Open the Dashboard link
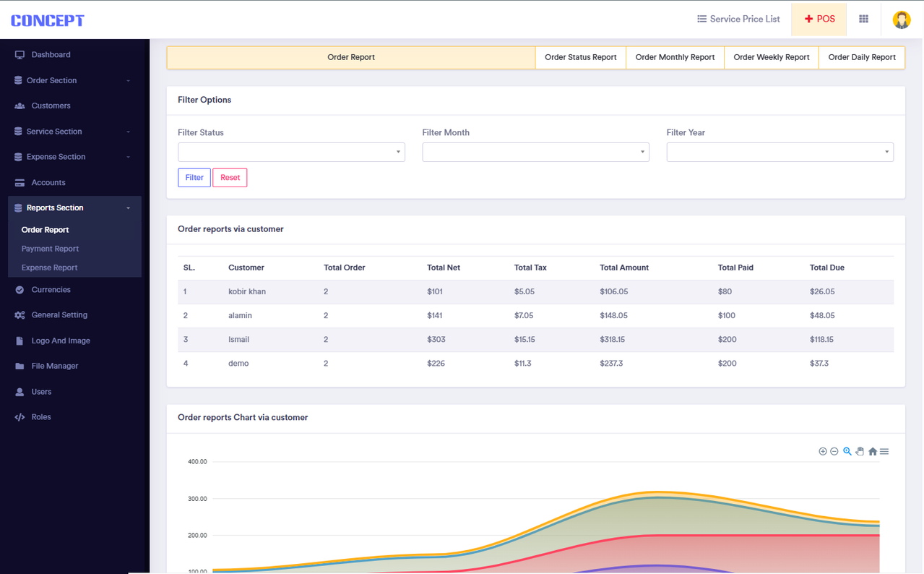The height and width of the screenshot is (574, 924). (x=51, y=55)
